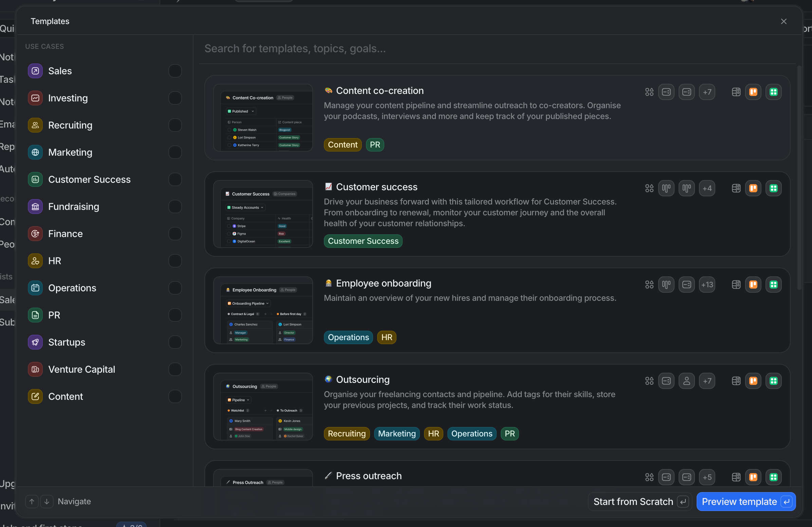
Task: Select Operations in use cases list
Action: 72,288
